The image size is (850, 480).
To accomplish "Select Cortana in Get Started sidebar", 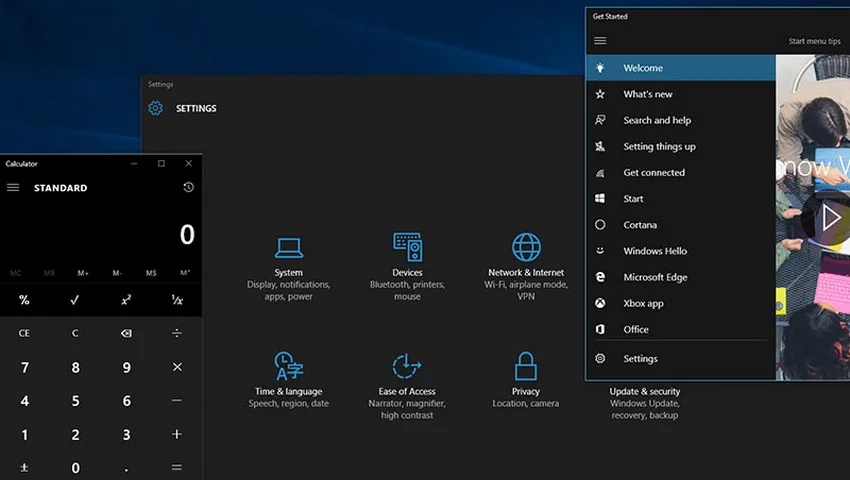I will (681, 225).
